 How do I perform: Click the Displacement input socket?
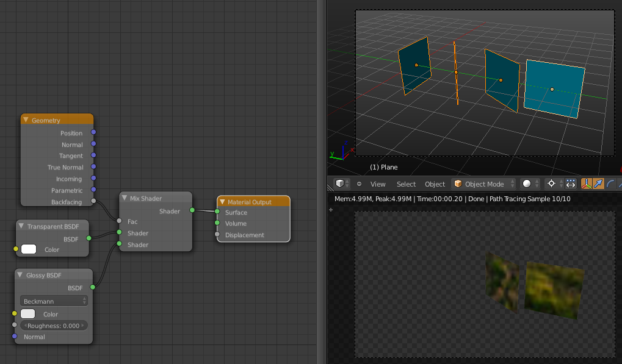click(217, 235)
